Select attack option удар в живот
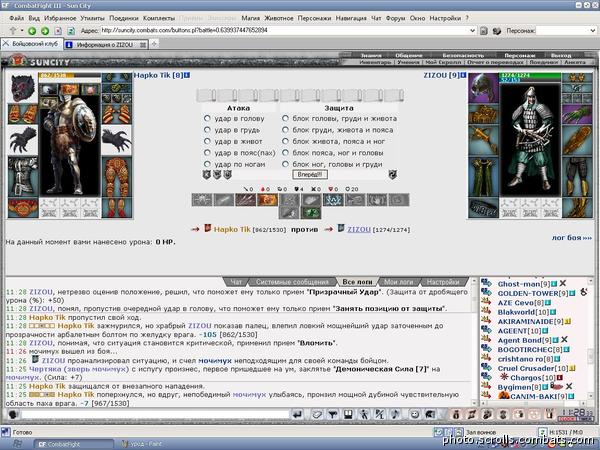The height and width of the screenshot is (450, 600). click(x=207, y=141)
